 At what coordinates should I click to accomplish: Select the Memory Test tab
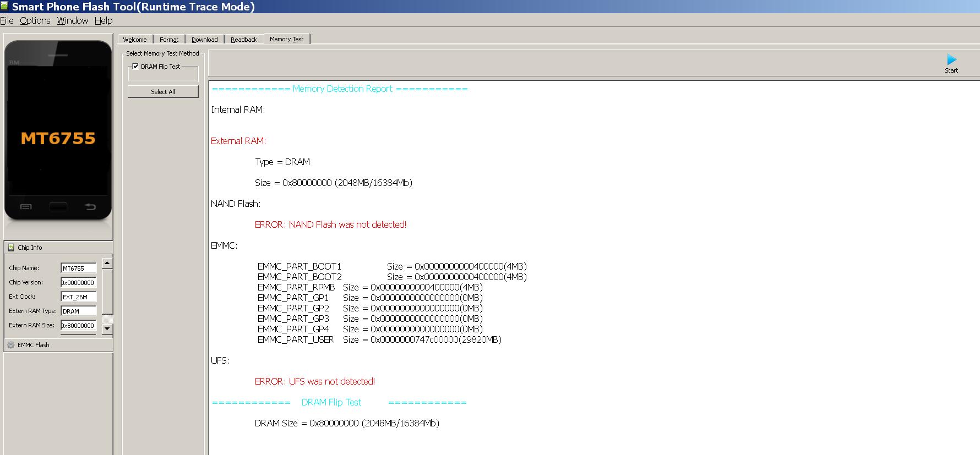(x=287, y=39)
